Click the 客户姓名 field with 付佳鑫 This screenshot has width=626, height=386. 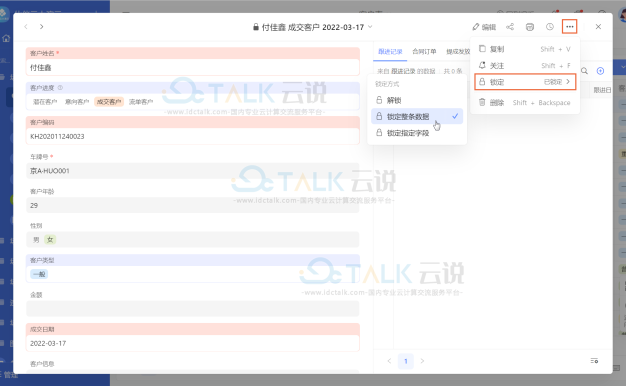pyautogui.click(x=193, y=67)
